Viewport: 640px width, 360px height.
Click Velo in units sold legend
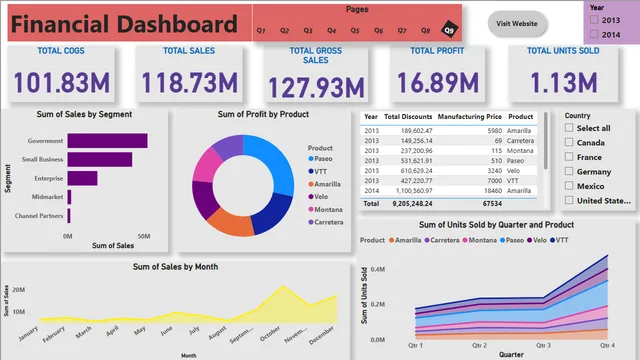pos(537,240)
